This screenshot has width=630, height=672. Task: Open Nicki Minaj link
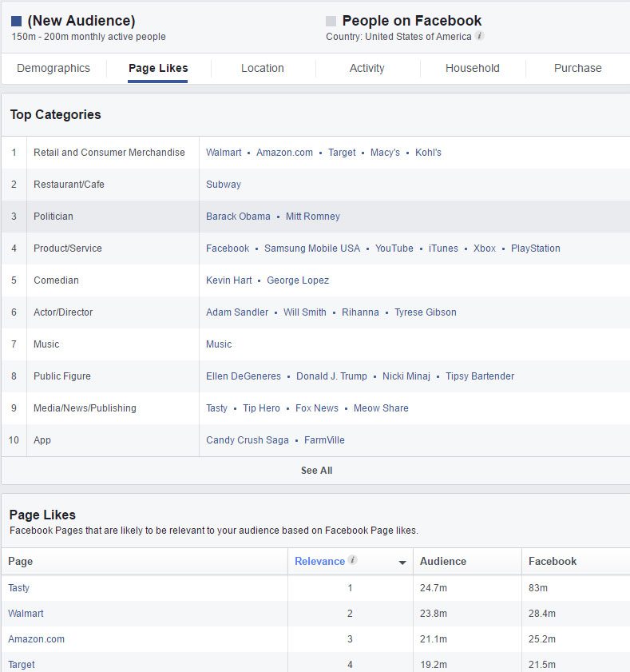(x=406, y=376)
